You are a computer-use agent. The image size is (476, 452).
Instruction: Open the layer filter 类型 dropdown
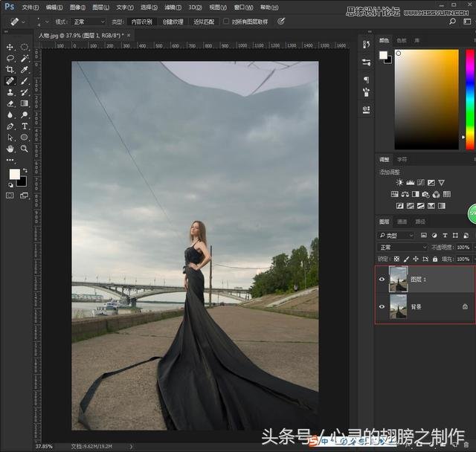[398, 236]
